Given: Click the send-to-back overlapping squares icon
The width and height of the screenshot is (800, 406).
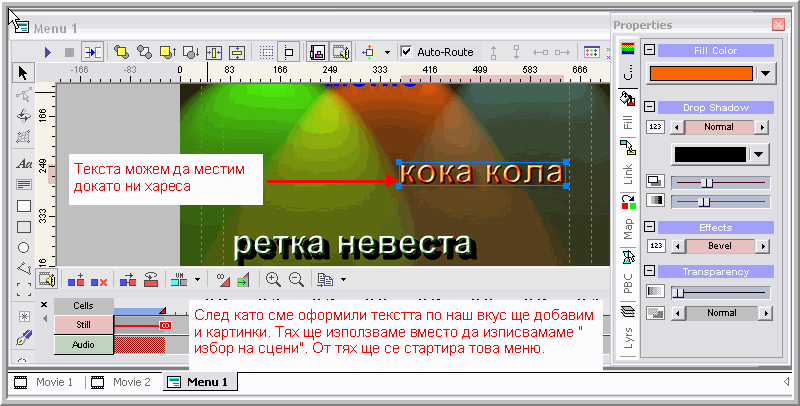Looking at the screenshot, I should (x=121, y=52).
